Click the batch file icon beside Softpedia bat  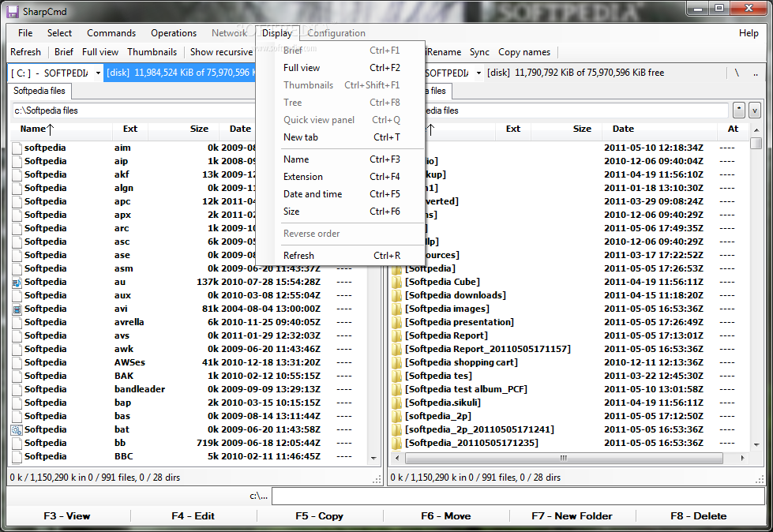pyautogui.click(x=17, y=430)
